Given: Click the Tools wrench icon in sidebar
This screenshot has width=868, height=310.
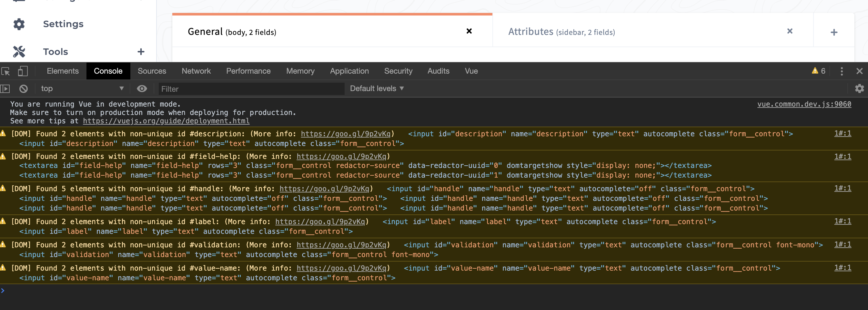Looking at the screenshot, I should click(19, 51).
